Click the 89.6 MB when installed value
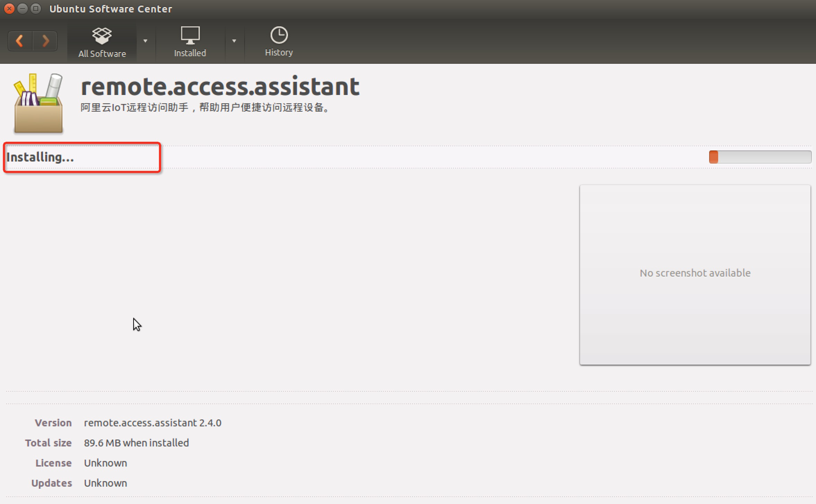 [x=136, y=443]
